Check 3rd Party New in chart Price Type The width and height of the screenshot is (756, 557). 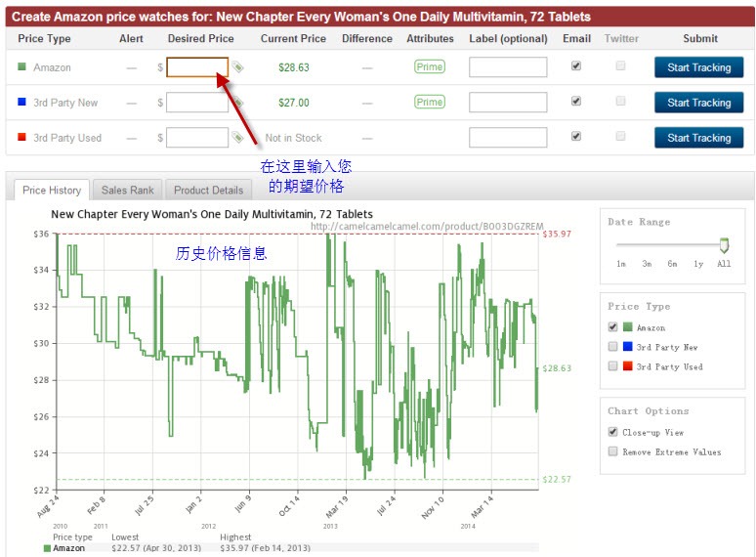612,346
